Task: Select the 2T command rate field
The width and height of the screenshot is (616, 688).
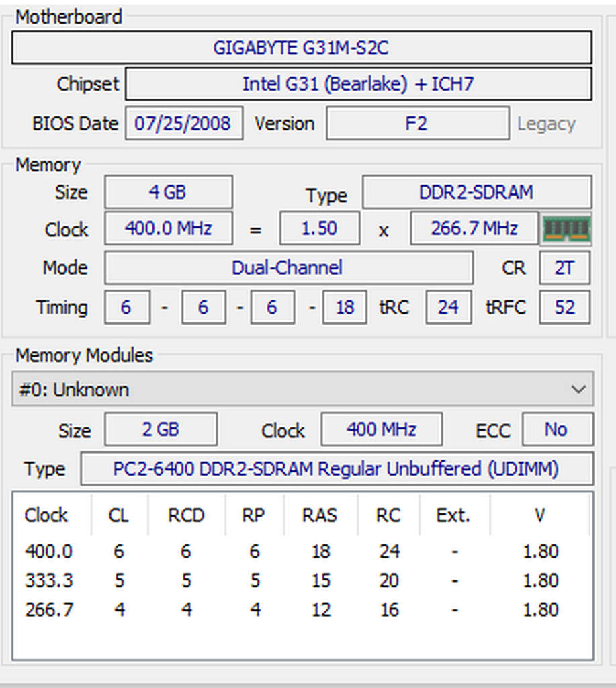Action: [x=564, y=268]
